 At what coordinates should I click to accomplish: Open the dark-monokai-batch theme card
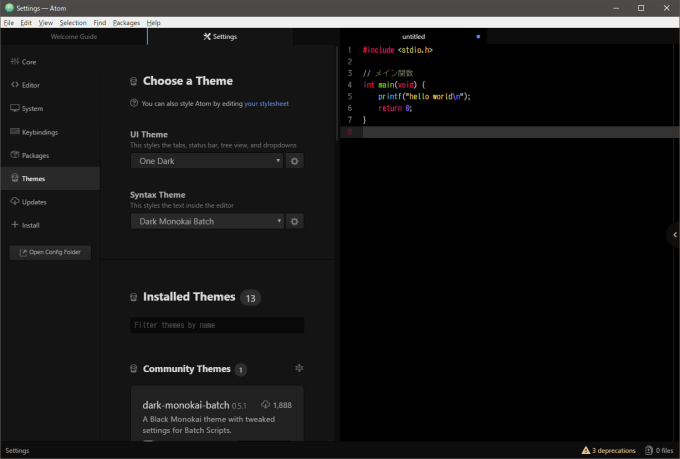[x=217, y=413]
